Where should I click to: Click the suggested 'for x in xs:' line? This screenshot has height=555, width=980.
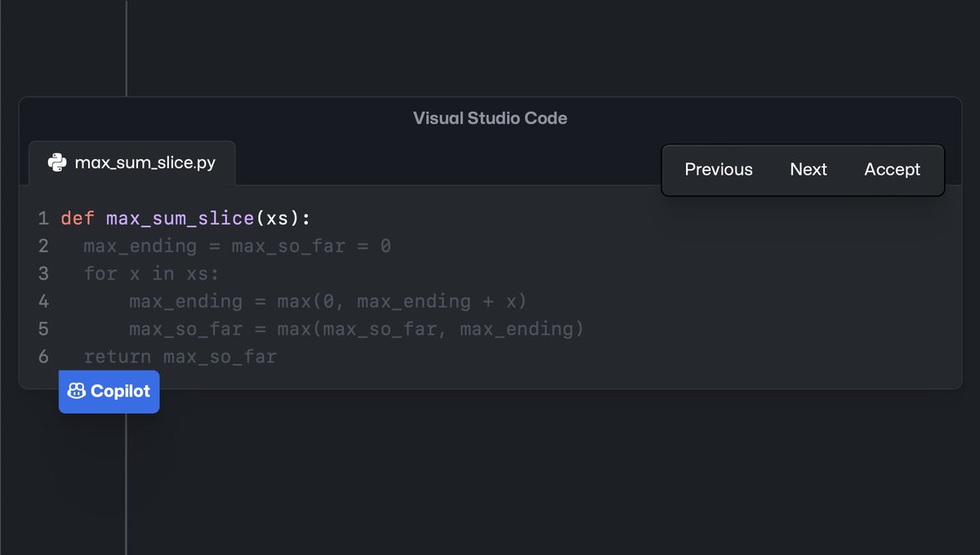click(152, 274)
